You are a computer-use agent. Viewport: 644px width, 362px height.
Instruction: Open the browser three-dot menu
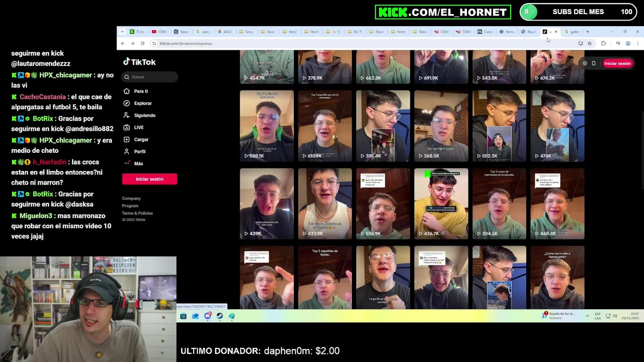tap(637, 43)
